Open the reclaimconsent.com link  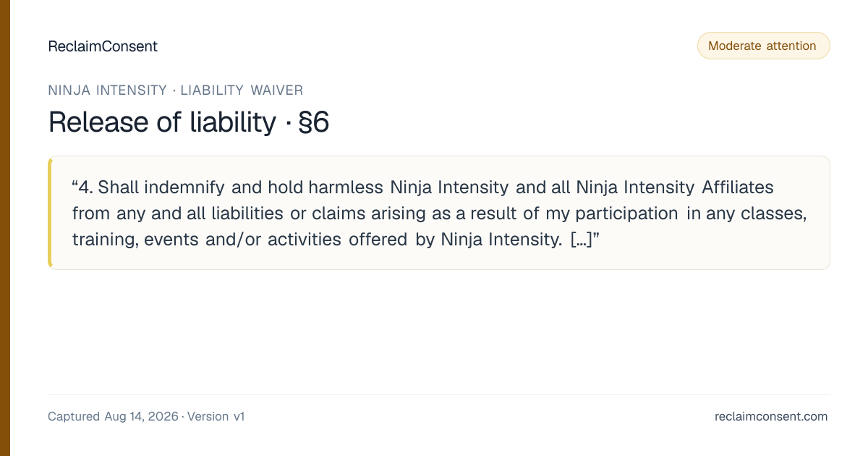(x=771, y=416)
